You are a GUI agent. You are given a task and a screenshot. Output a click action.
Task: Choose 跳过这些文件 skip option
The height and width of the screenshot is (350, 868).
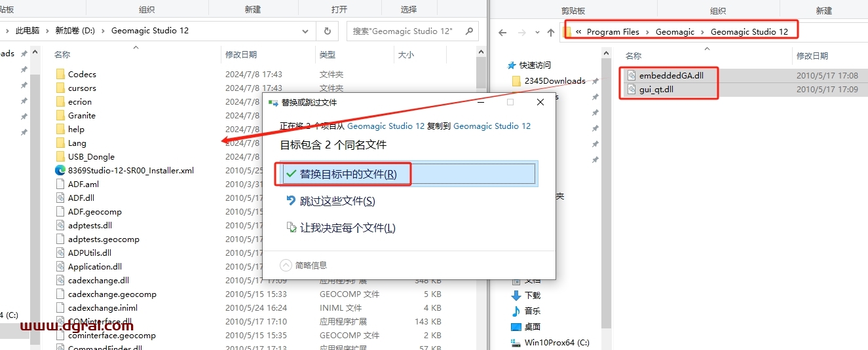[x=337, y=201]
